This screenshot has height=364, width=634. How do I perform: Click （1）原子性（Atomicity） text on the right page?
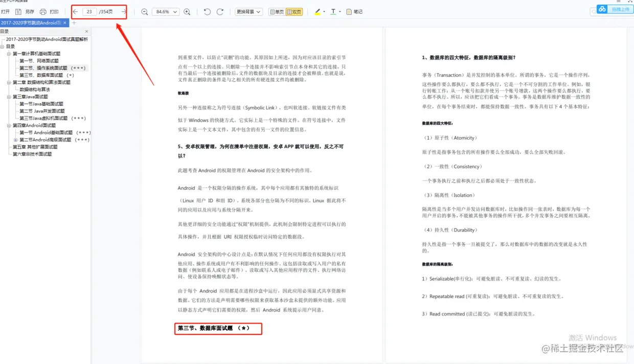(x=450, y=138)
